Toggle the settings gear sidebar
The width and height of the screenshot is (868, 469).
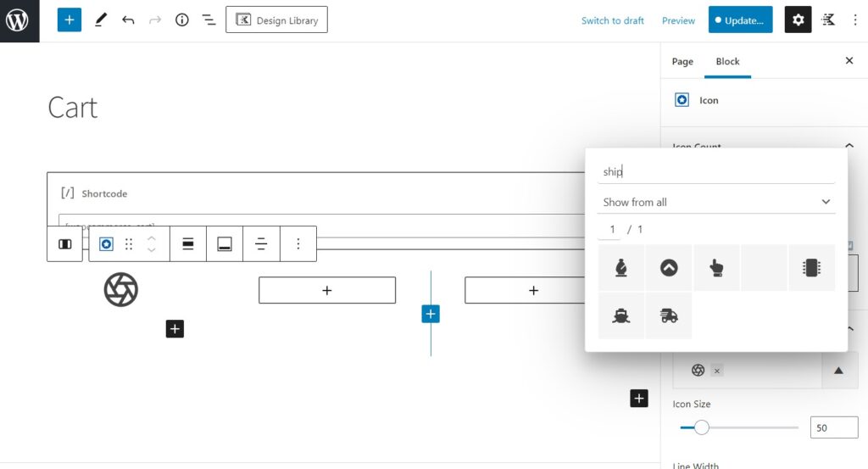pyautogui.click(x=798, y=20)
